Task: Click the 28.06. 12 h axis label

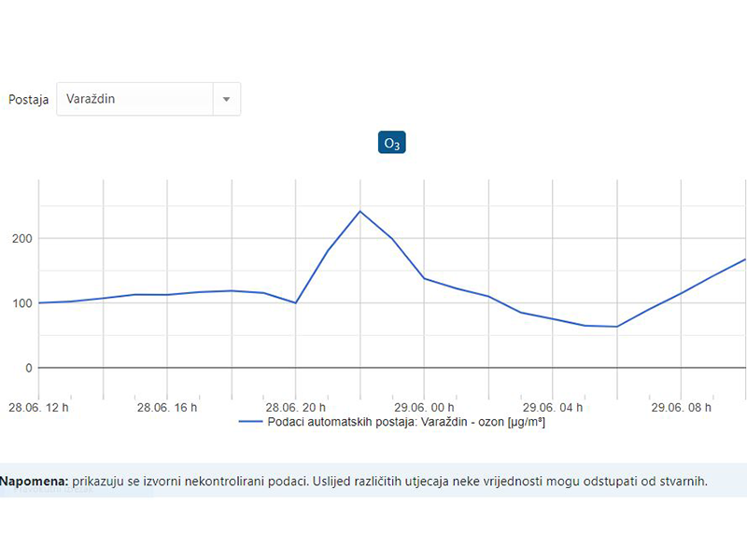Action: tap(39, 408)
